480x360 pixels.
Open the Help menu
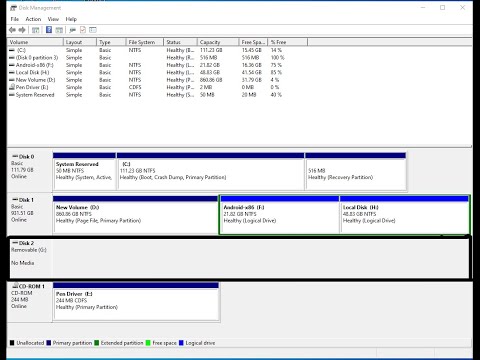[x=71, y=19]
